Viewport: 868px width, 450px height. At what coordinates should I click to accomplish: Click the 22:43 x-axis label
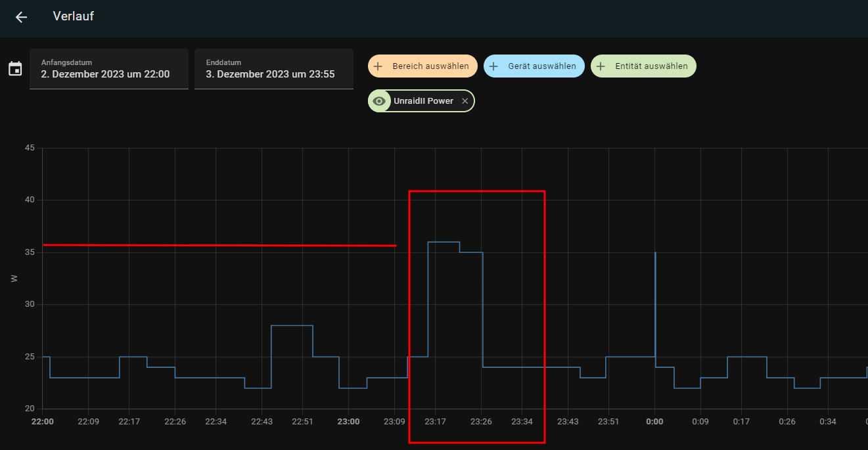point(262,421)
